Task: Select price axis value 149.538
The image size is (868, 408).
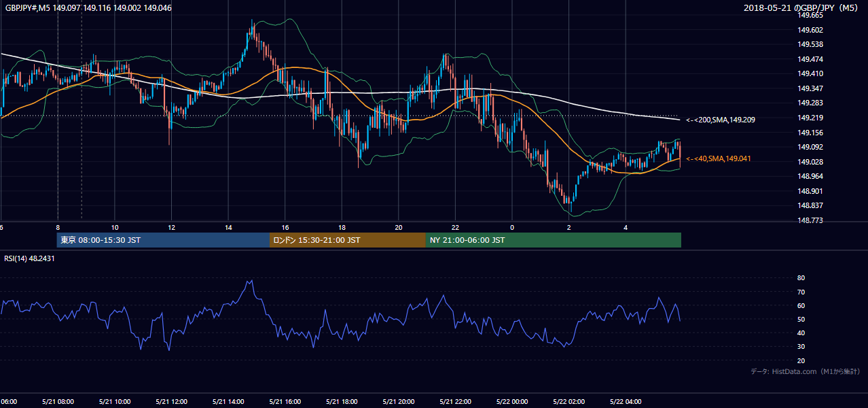Action: tap(810, 45)
